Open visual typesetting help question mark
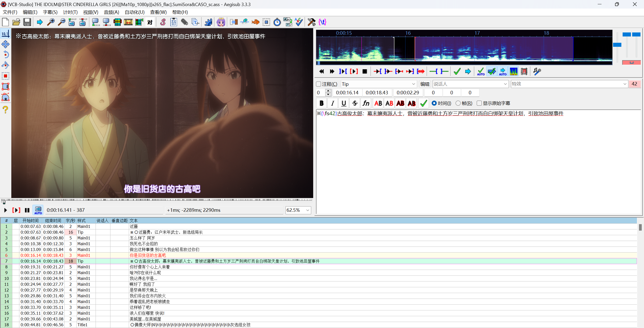Screen dimensions: 644x328 tap(6, 110)
